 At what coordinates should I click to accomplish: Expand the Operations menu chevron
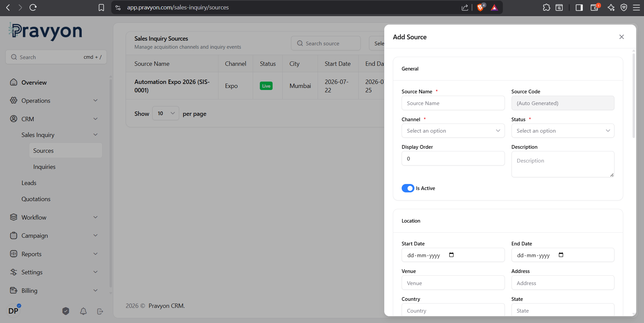tap(95, 100)
